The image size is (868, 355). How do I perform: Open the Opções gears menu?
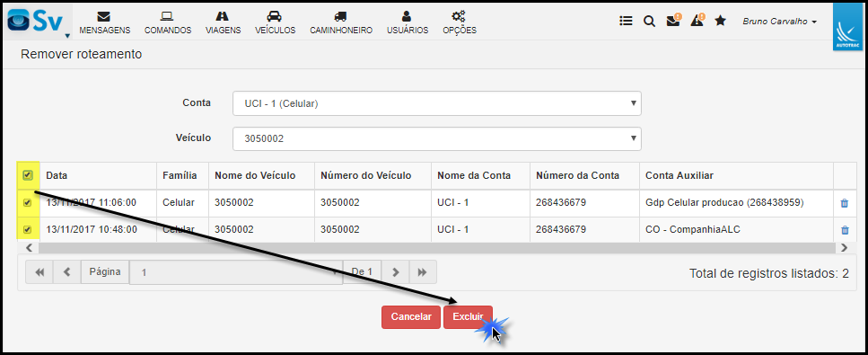coord(460,22)
